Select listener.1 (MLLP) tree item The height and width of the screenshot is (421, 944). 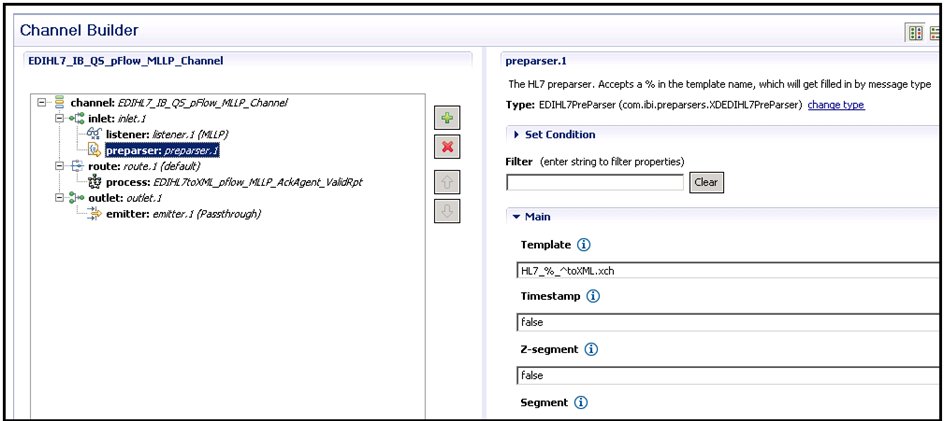point(167,134)
